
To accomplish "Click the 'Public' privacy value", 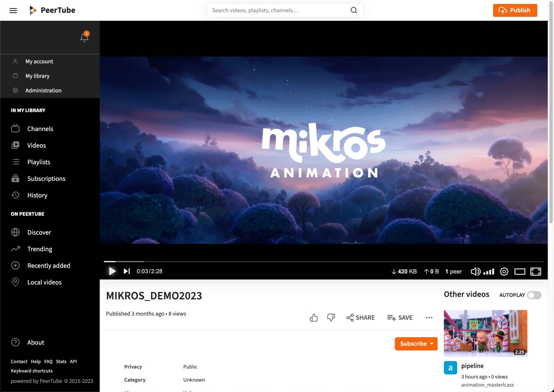I will (x=190, y=367).
